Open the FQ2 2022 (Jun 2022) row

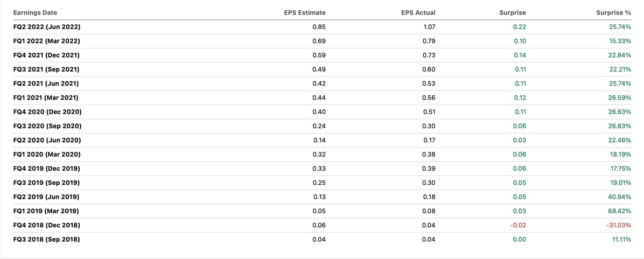tap(322, 27)
